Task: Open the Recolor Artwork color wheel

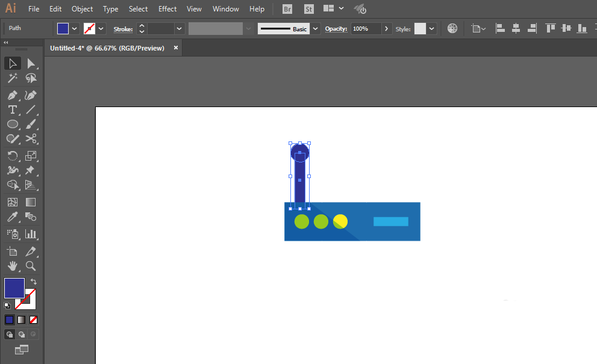Action: click(x=452, y=28)
